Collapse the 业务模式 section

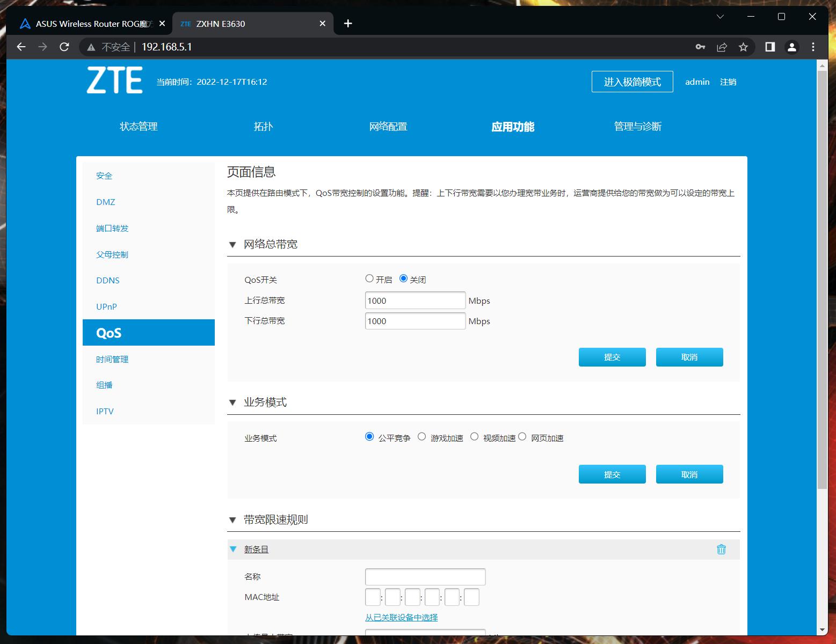[x=232, y=402]
